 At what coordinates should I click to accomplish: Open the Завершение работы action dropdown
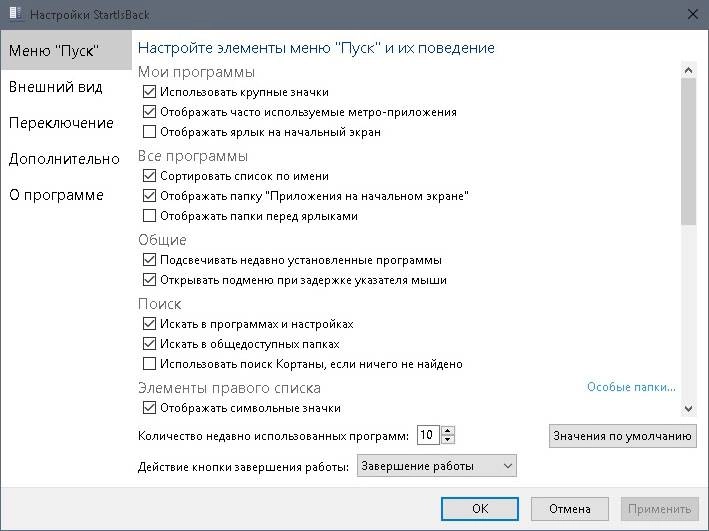click(437, 466)
